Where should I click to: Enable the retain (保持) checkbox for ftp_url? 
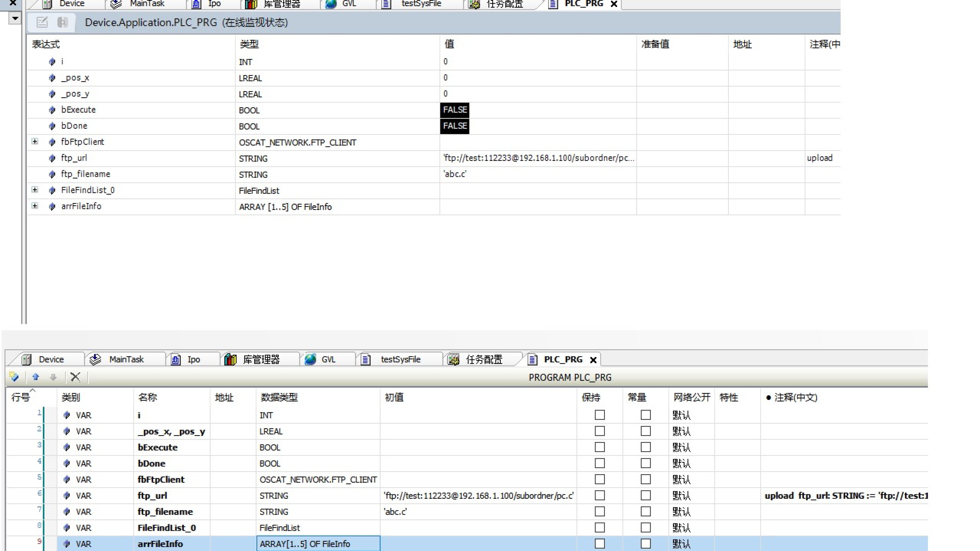pos(600,495)
